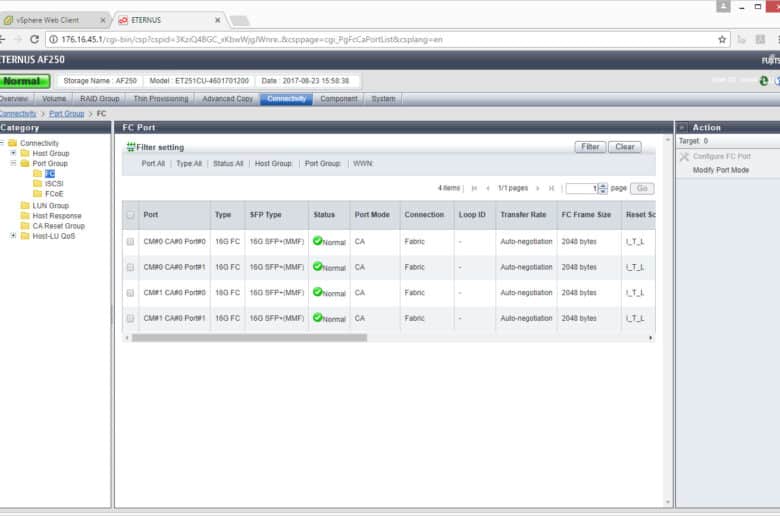Click the FCoE folder icon
The height and width of the screenshot is (516, 780).
pyautogui.click(x=37, y=194)
